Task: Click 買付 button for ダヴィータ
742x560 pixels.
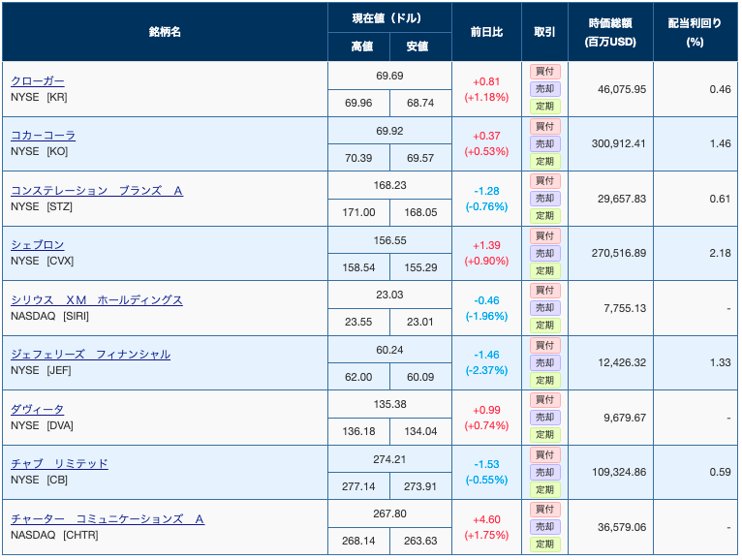Action: [545, 400]
